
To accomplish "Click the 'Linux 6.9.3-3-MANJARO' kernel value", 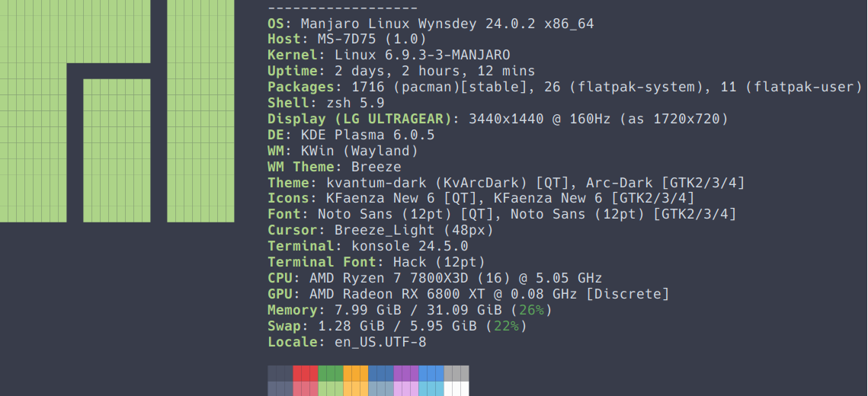I will [422, 56].
